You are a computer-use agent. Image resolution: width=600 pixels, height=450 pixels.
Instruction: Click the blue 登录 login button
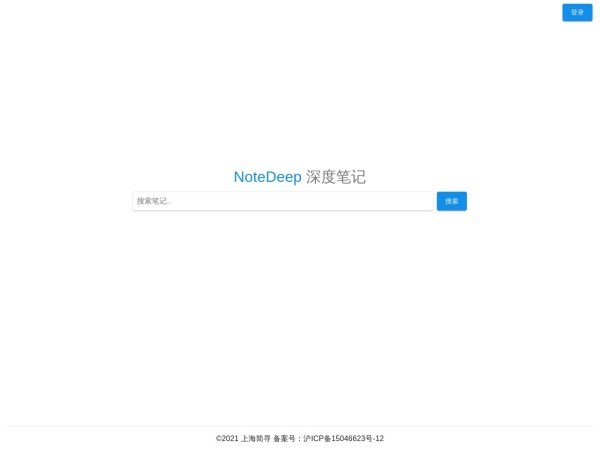[x=577, y=12]
